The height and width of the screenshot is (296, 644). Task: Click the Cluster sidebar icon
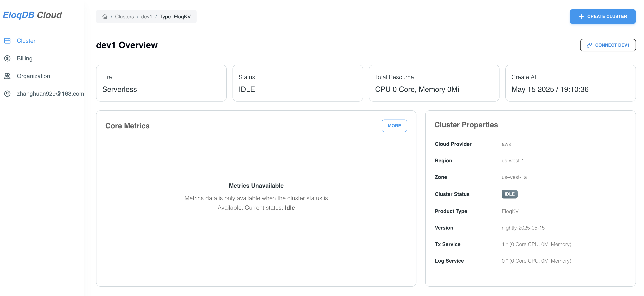pyautogui.click(x=7, y=41)
